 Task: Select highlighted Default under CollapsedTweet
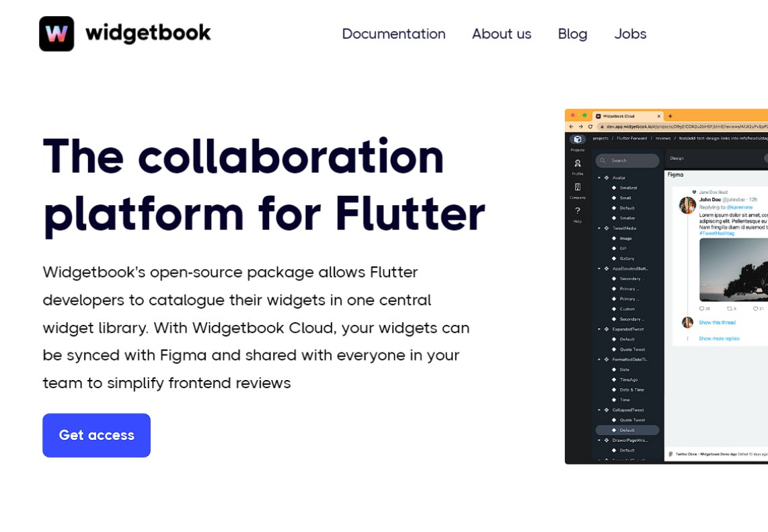627,430
